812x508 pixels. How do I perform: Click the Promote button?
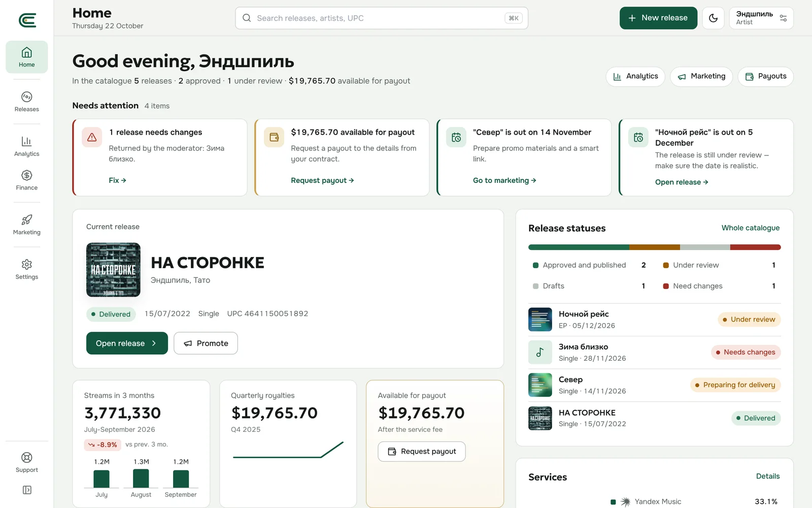click(206, 343)
